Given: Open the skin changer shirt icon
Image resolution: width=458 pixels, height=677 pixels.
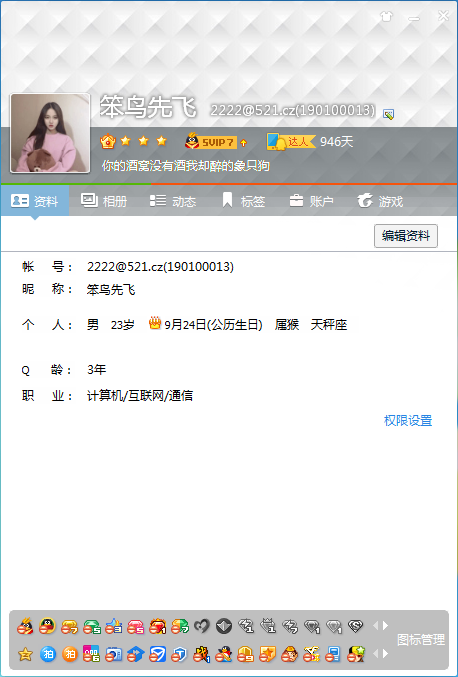Looking at the screenshot, I should [x=386, y=17].
